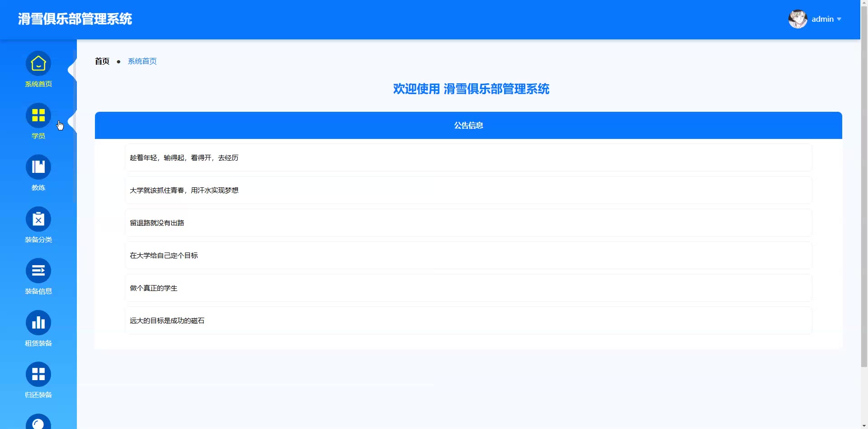Select the 教练 bookmark icon
The width and height of the screenshot is (868, 429).
click(x=38, y=167)
